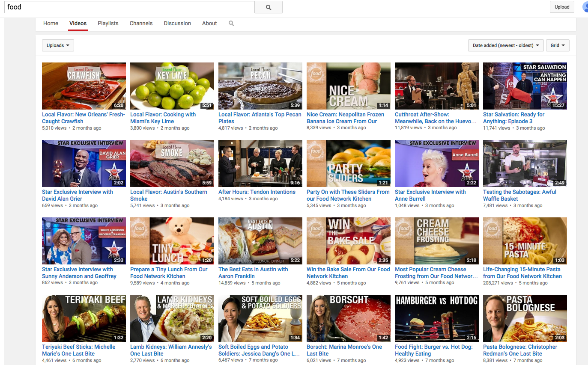
Task: Open the Best Eats in Austin thumbnail
Action: 260,241
